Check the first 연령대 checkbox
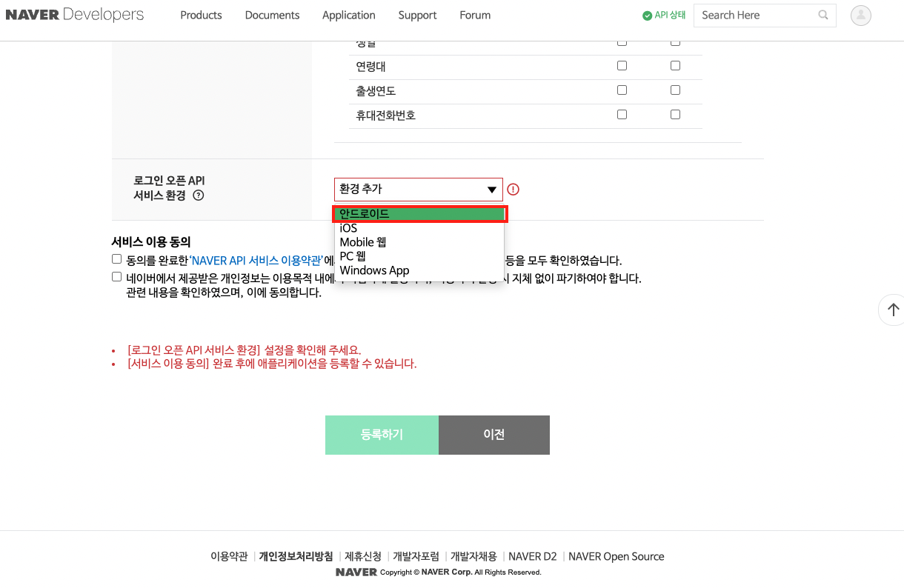904x588 pixels. coord(622,66)
